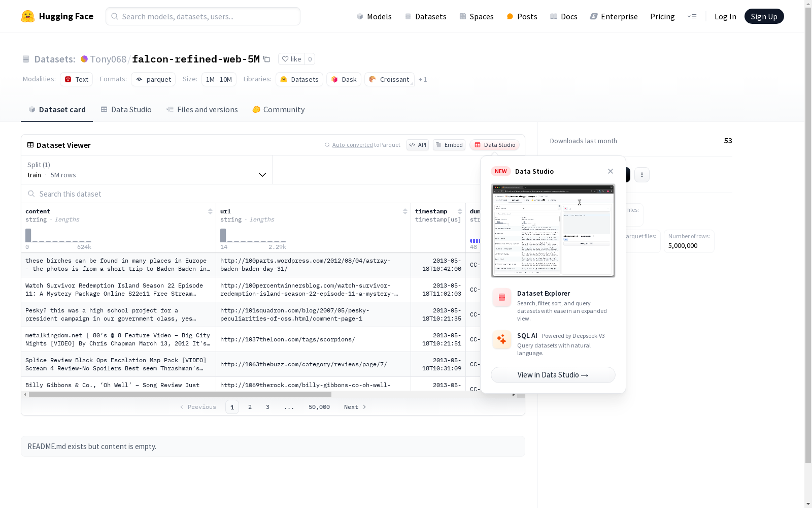Open the three-dot options menu in sidebar
Screen dimensions: 812x508
tap(642, 175)
